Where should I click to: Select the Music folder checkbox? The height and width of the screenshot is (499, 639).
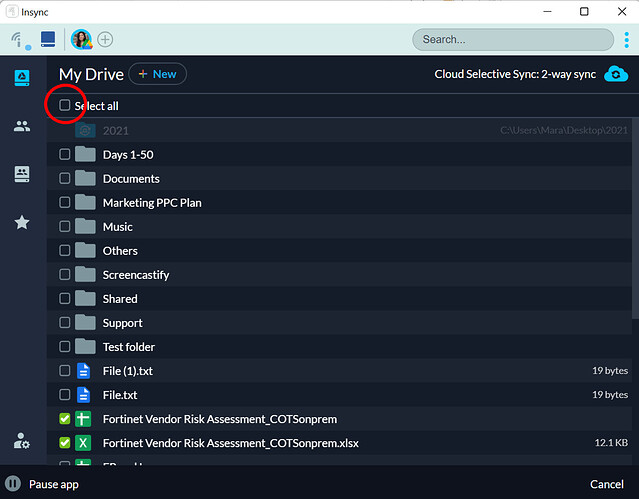[65, 227]
